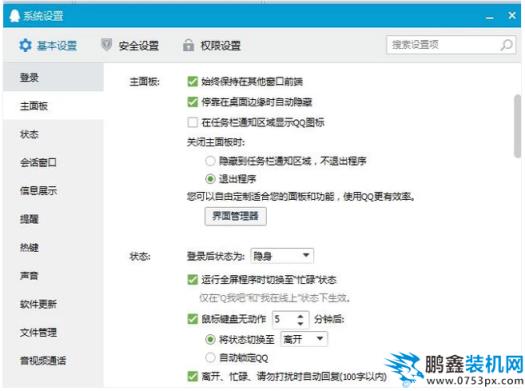The width and height of the screenshot is (525, 391).
Task: Open 声音 settings in sidebar
Action: [54, 276]
